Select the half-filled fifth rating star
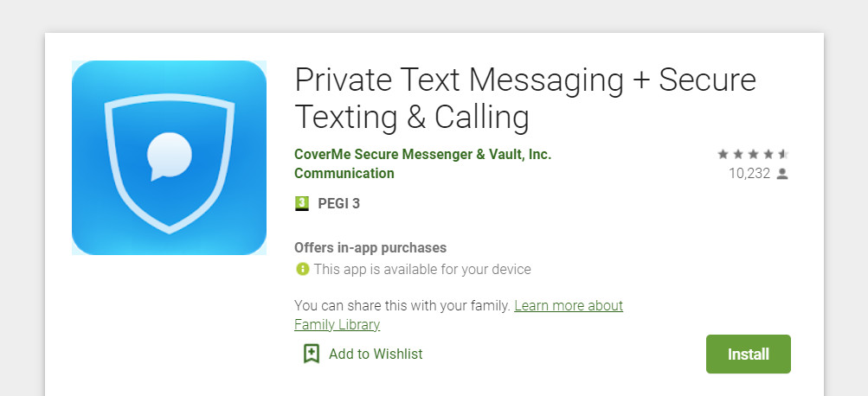This screenshot has height=396, width=868. tap(783, 154)
